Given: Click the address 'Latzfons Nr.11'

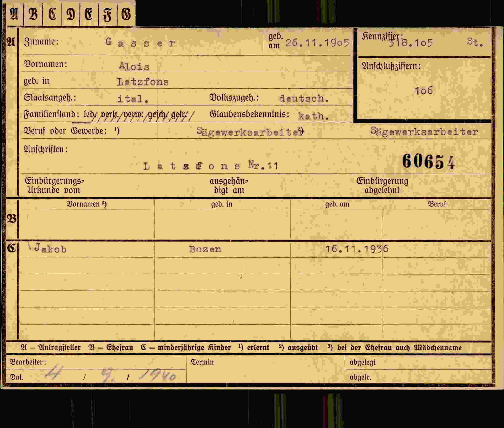Looking at the screenshot, I should (x=211, y=166).
